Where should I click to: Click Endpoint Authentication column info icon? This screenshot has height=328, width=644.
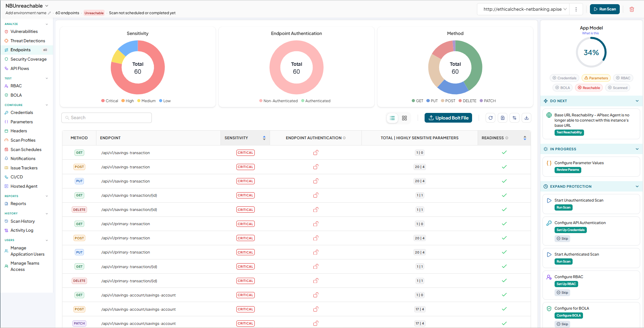(x=344, y=138)
